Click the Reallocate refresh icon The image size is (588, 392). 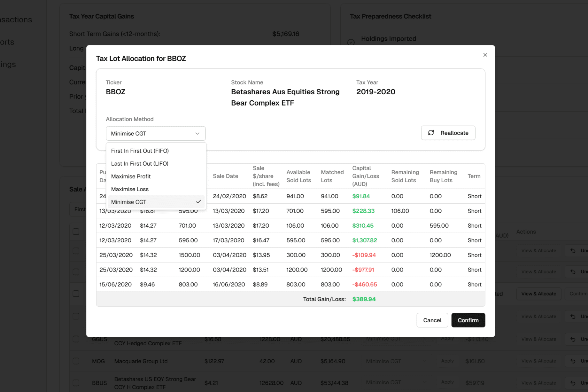[431, 133]
